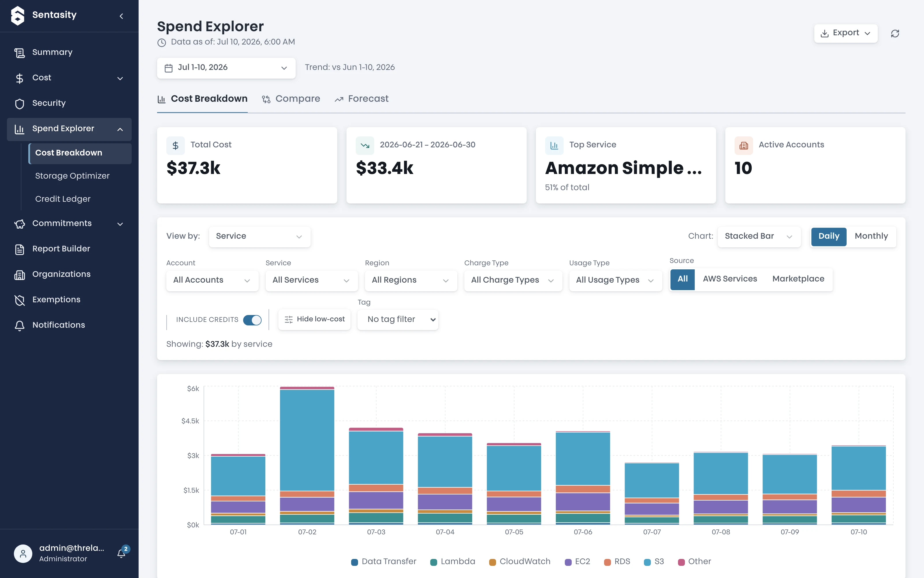The height and width of the screenshot is (578, 924).
Task: Open the All Regions dropdown
Action: coord(411,281)
